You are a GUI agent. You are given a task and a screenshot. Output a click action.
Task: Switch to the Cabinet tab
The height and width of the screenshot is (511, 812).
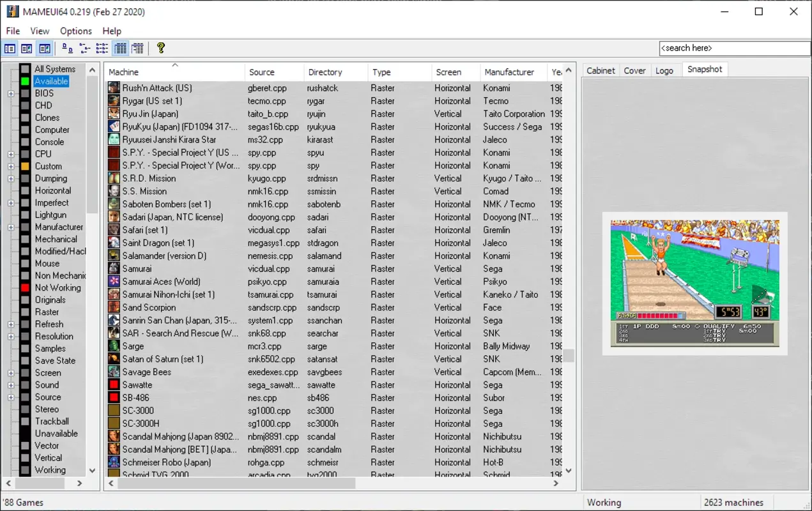[x=600, y=70]
